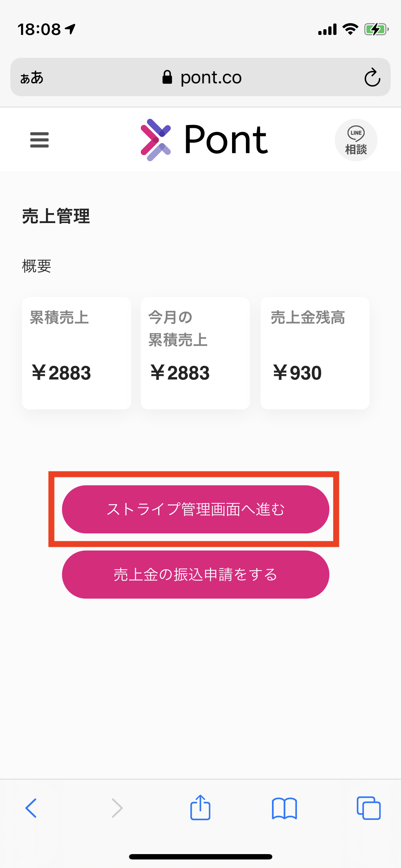
Task: Tap the LINE 相談 consultation icon
Action: 356,140
